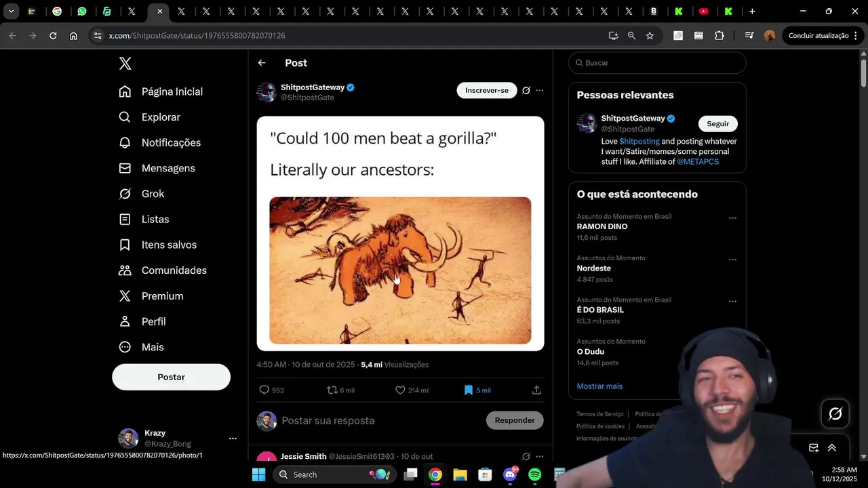Open Perfil page
Image resolution: width=868 pixels, height=488 pixels.
(x=142, y=321)
